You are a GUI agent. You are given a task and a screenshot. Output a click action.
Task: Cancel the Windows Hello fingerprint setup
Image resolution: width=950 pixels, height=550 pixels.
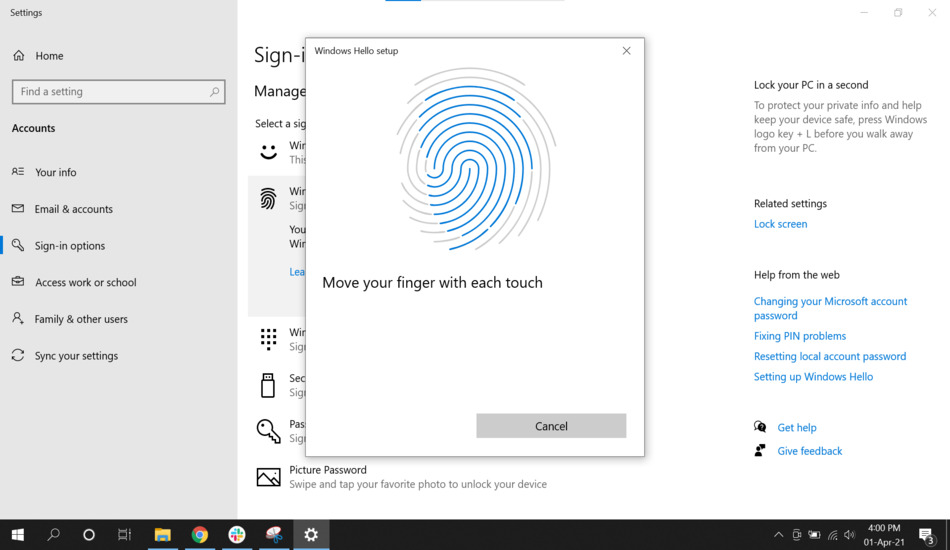[551, 426]
